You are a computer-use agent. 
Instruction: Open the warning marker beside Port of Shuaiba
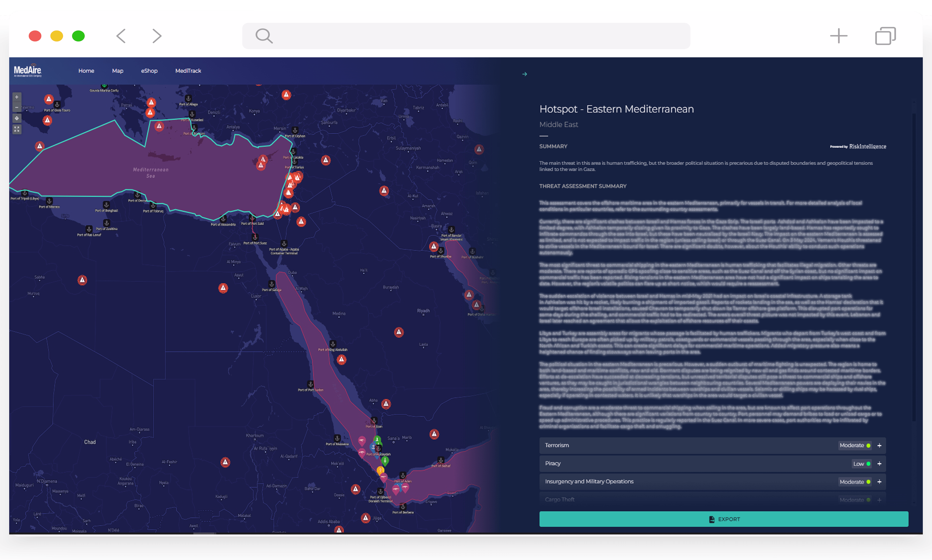(x=434, y=246)
